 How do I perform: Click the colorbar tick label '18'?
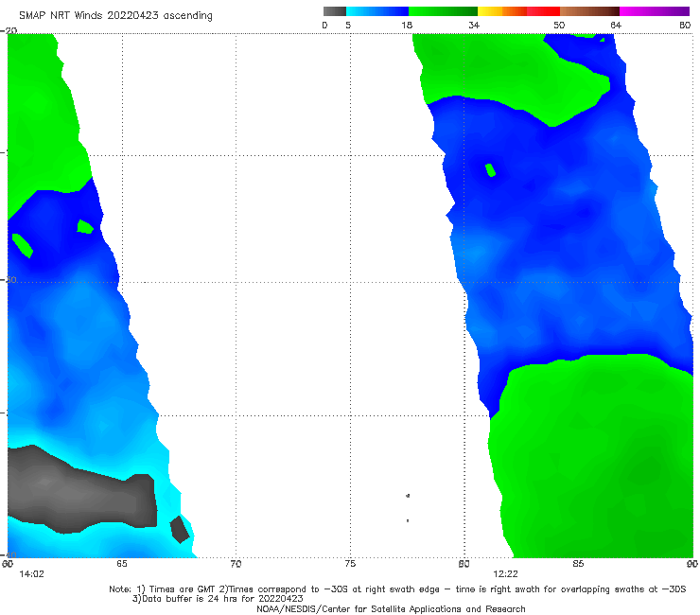pyautogui.click(x=407, y=25)
